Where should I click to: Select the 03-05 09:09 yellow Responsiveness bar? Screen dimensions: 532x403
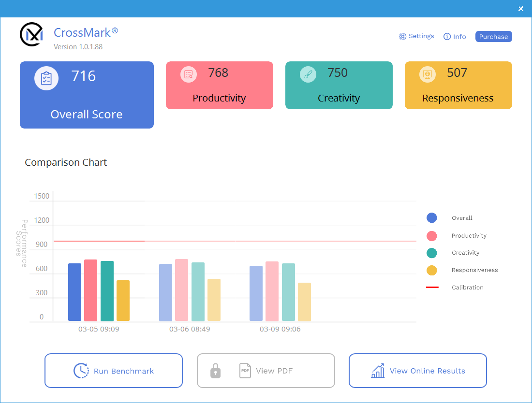[123, 301]
